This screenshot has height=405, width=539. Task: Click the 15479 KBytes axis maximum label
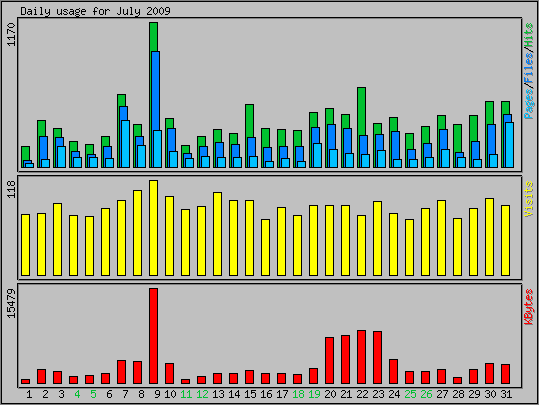click(11, 304)
